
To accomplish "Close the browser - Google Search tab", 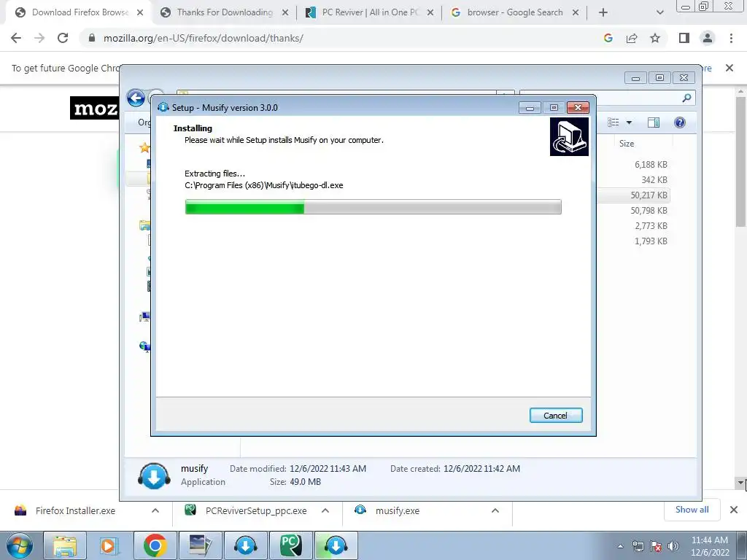I will click(x=576, y=13).
